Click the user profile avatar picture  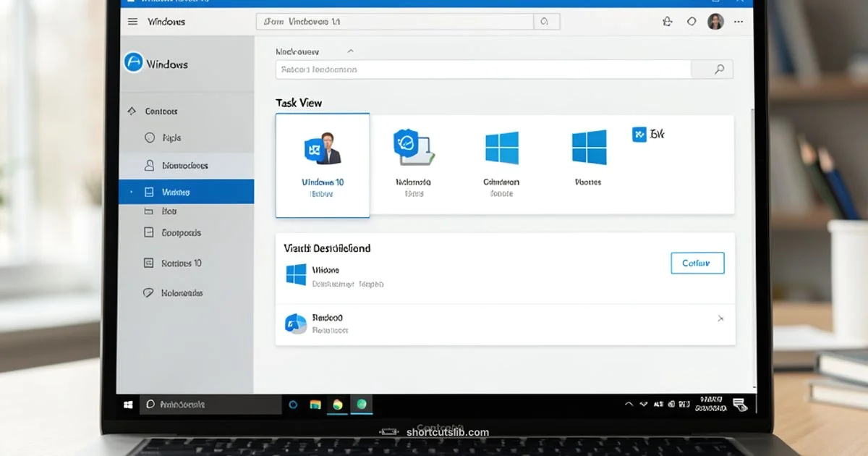715,21
